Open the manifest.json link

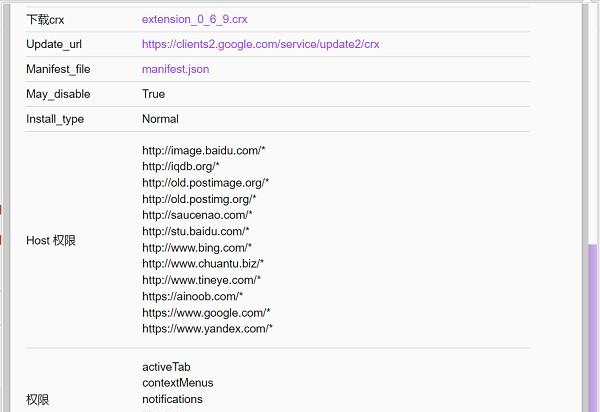point(175,69)
